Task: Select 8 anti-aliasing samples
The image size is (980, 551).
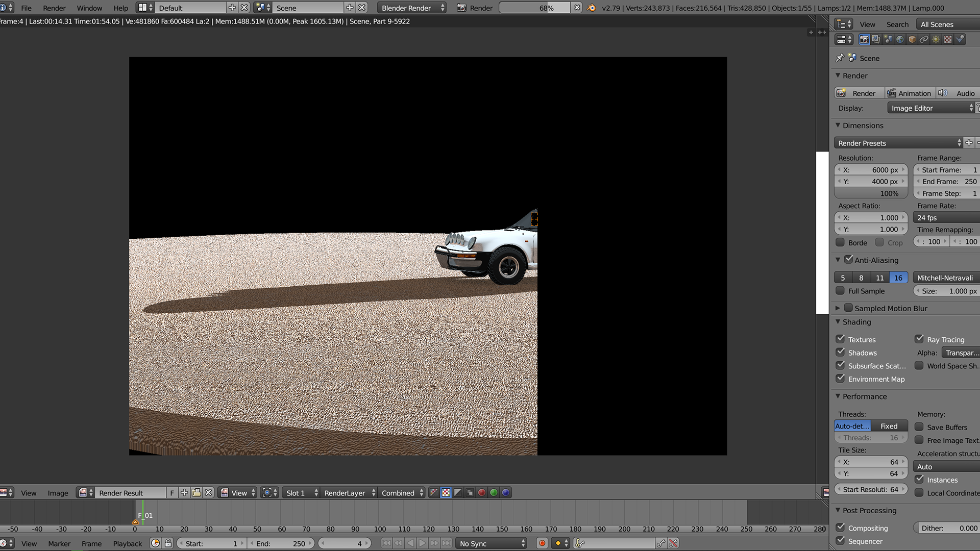Action: [x=861, y=278]
